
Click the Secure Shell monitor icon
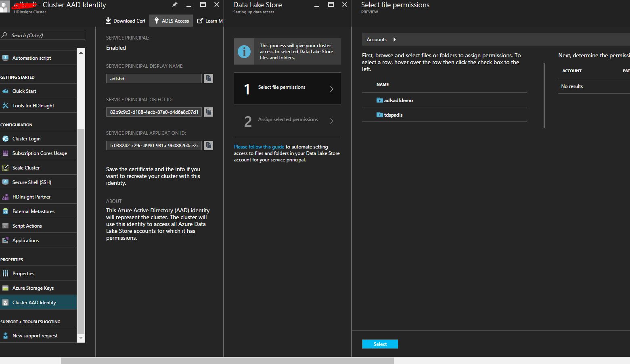click(x=5, y=182)
